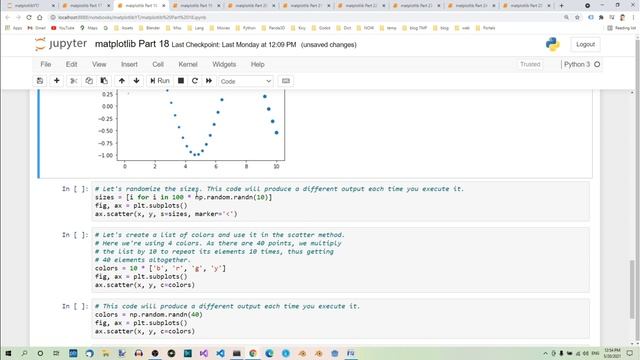Show hidden system tray icons

coord(545,353)
